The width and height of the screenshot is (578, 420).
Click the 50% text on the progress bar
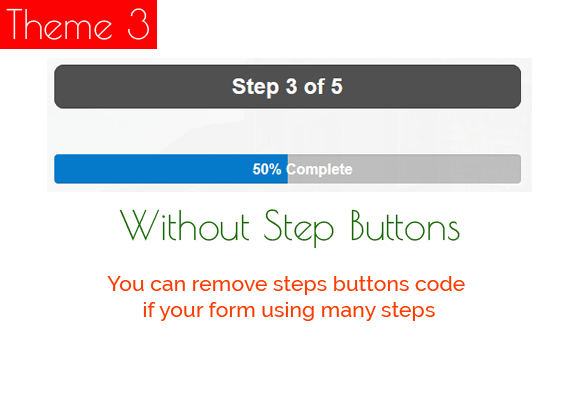point(267,169)
